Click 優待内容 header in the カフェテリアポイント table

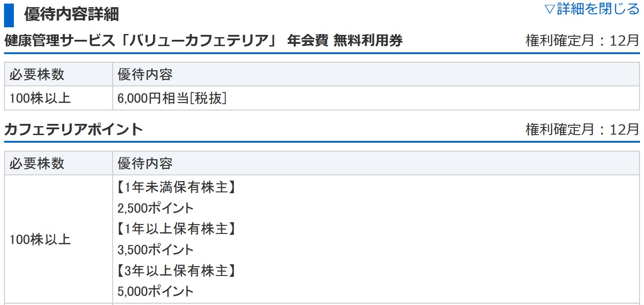[x=145, y=163]
